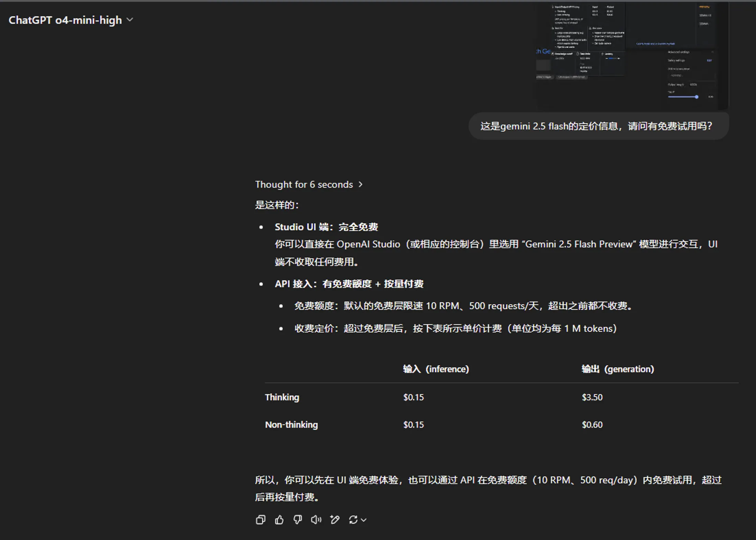Screen dimensions: 756x540
Task: Click the '输出 (generation)' table header
Action: click(x=618, y=369)
